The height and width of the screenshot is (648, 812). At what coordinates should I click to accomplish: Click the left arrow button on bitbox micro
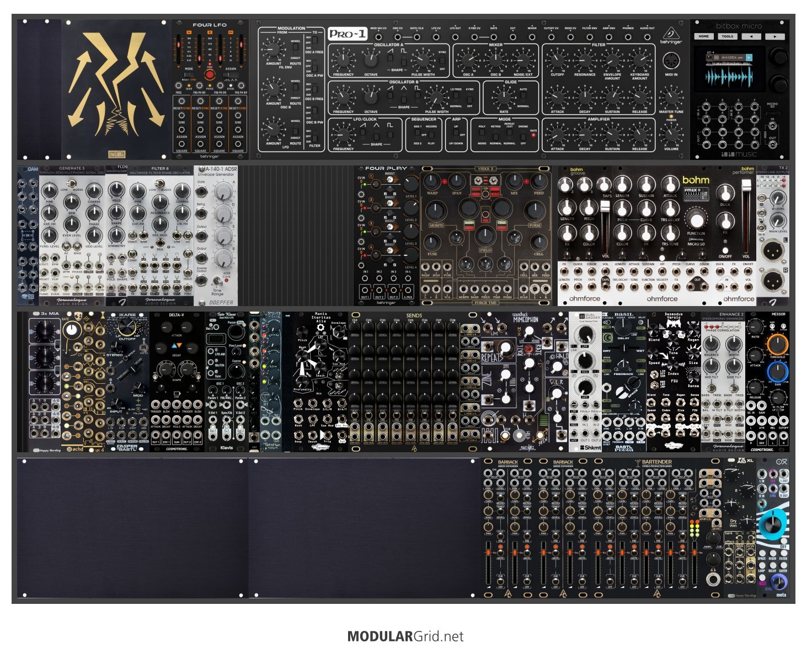751,36
